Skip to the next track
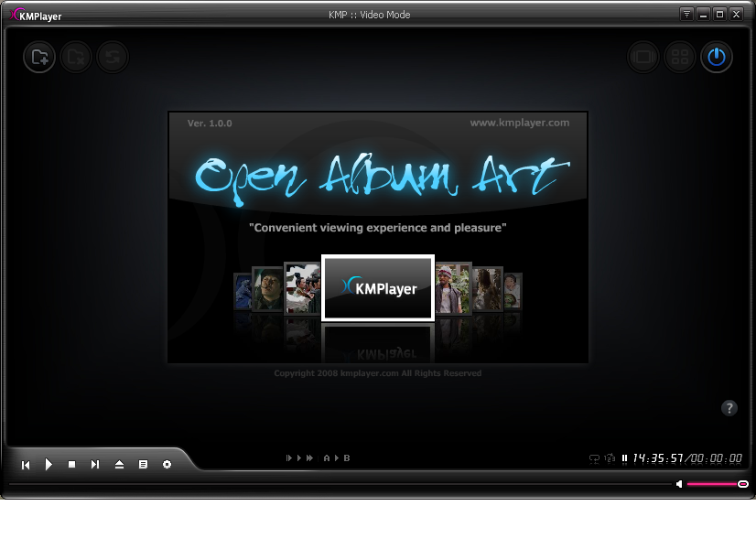This screenshot has width=756, height=549. (x=95, y=464)
